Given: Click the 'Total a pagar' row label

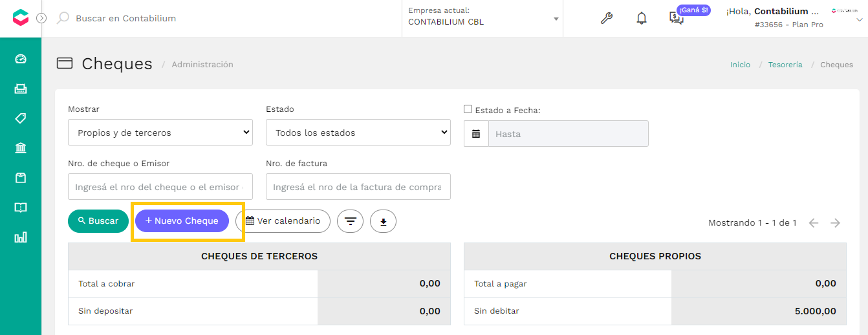Looking at the screenshot, I should coord(501,284).
